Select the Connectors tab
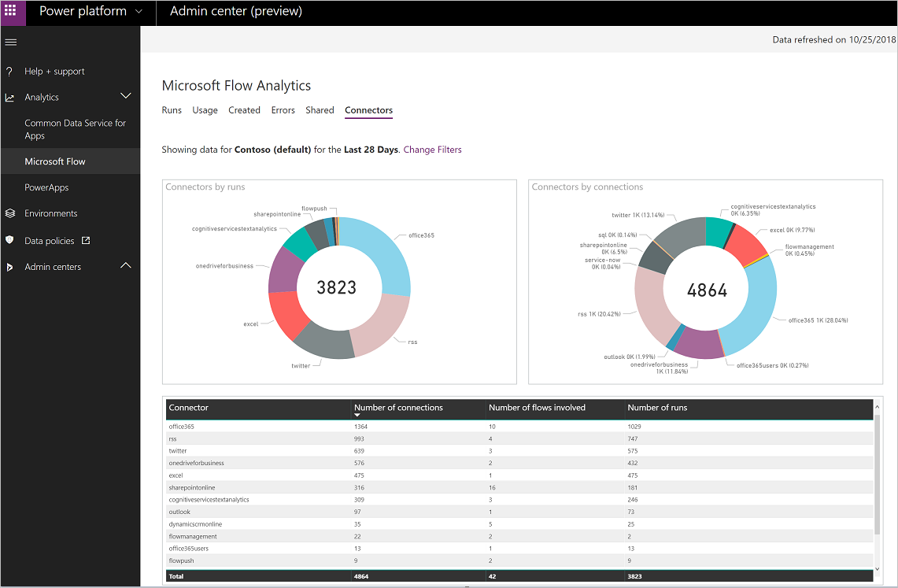898x588 pixels. pyautogui.click(x=369, y=110)
